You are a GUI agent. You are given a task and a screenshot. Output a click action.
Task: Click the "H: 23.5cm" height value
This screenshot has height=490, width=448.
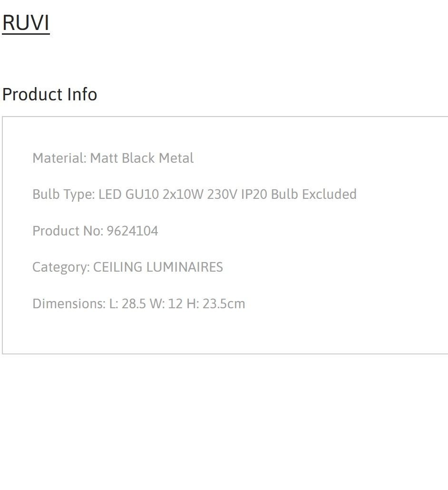216,304
